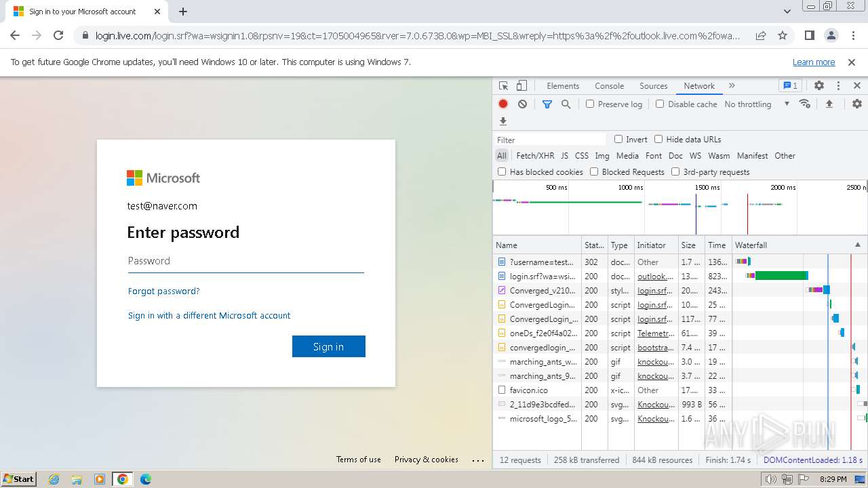Open the outlook initiator link for login.srf
Image resolution: width=868 pixels, height=488 pixels.
[x=656, y=277]
